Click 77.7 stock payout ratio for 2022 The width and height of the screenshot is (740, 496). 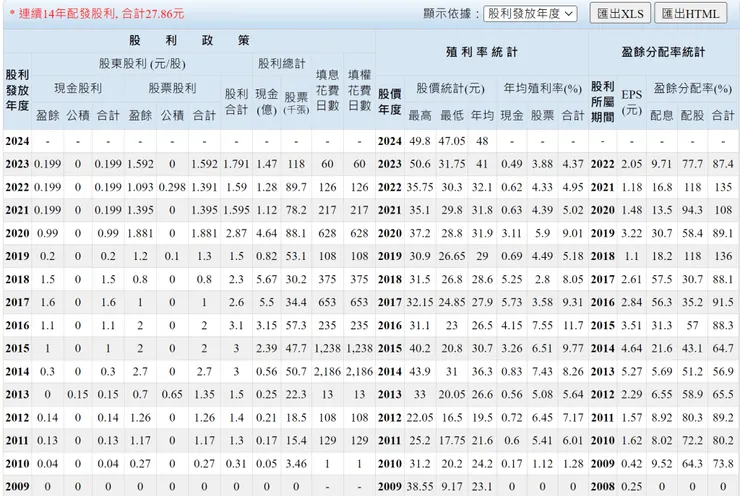point(692,164)
